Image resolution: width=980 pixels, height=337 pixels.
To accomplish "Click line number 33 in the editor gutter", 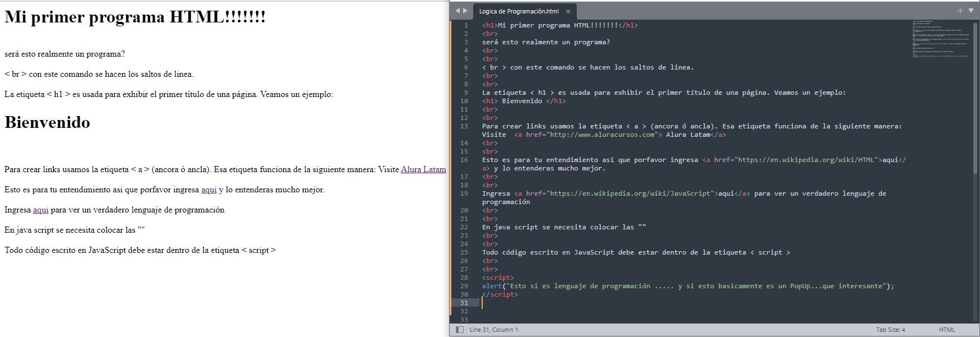I will tap(464, 320).
